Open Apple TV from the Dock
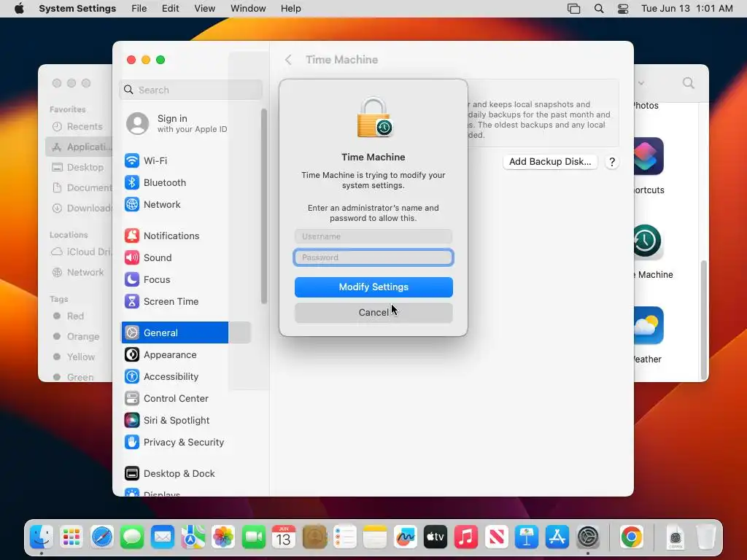The width and height of the screenshot is (747, 560). [436, 537]
